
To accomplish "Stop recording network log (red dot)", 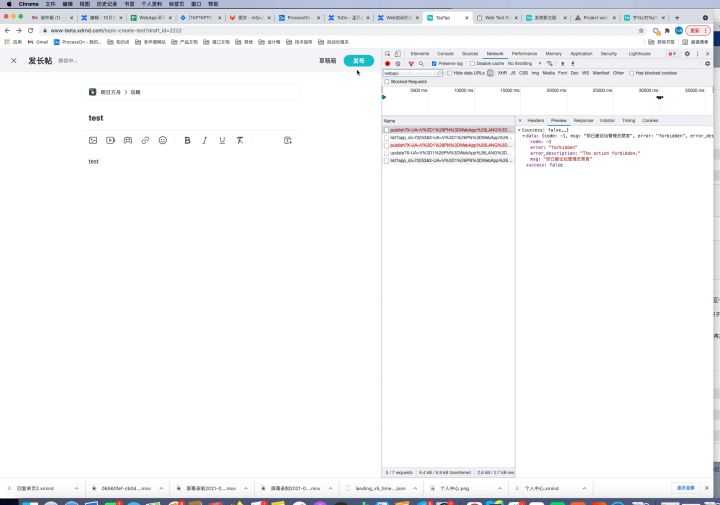I will coord(388,63).
